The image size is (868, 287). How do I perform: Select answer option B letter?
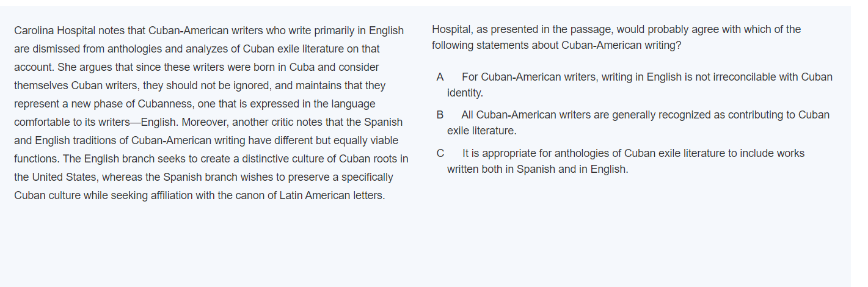[x=440, y=115]
